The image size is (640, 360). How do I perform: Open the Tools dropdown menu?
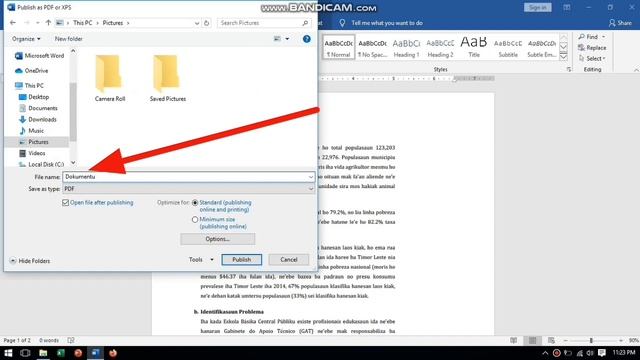click(x=201, y=260)
